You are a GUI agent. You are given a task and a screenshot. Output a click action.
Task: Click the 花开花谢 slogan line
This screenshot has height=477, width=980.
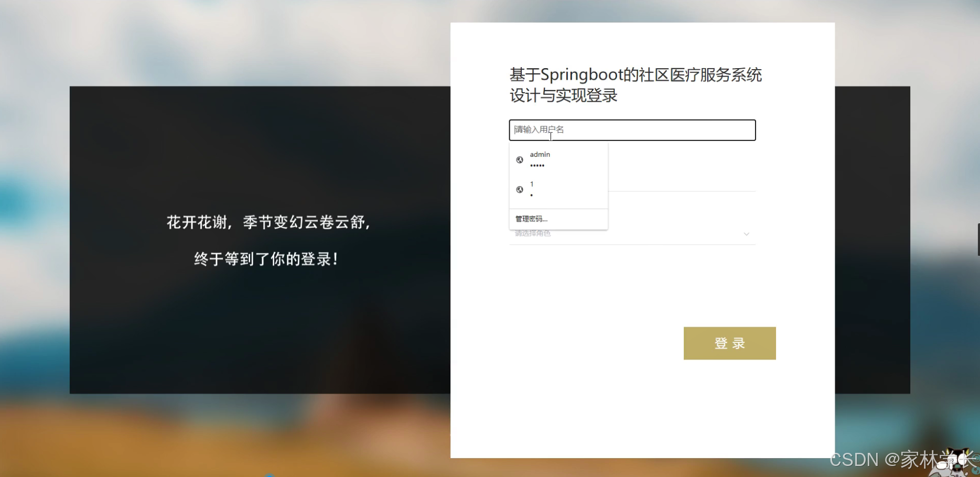click(x=268, y=222)
